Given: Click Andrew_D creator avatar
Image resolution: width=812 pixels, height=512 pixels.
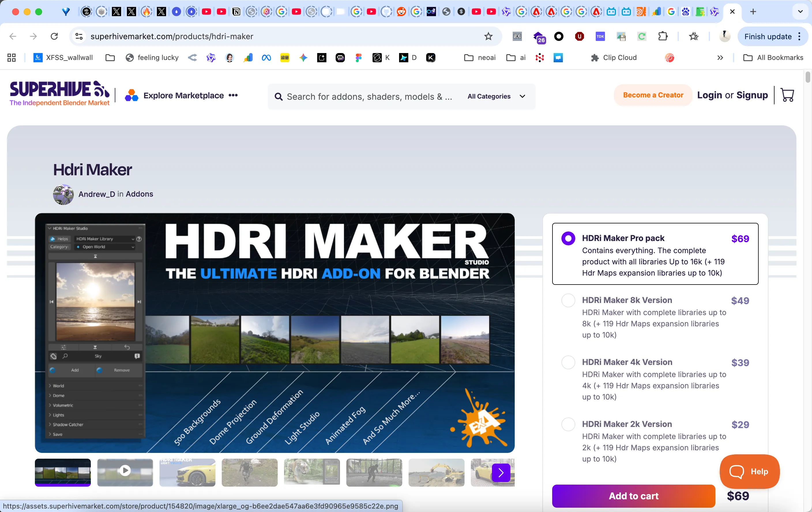Looking at the screenshot, I should click(x=63, y=194).
